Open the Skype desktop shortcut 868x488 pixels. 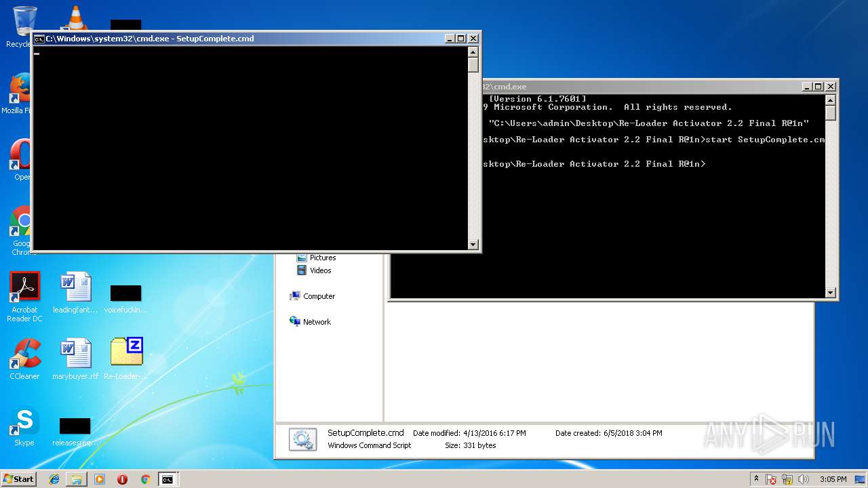[x=24, y=426]
